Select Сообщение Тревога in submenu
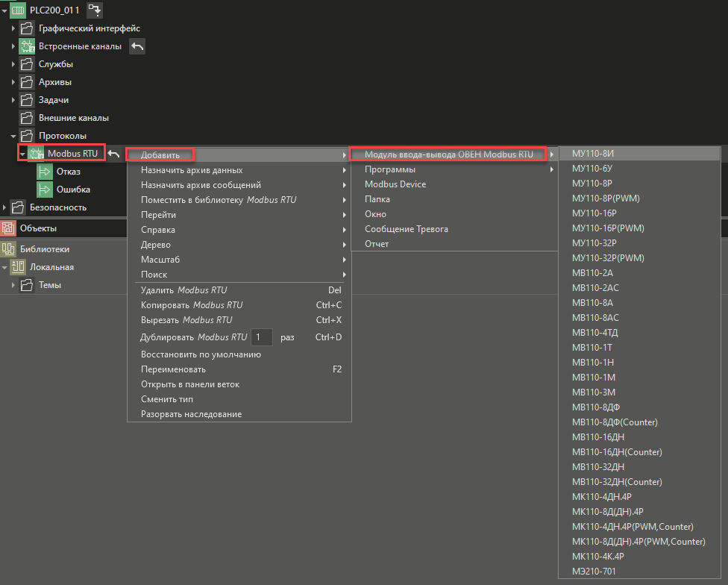This screenshot has width=728, height=585. pos(454,229)
